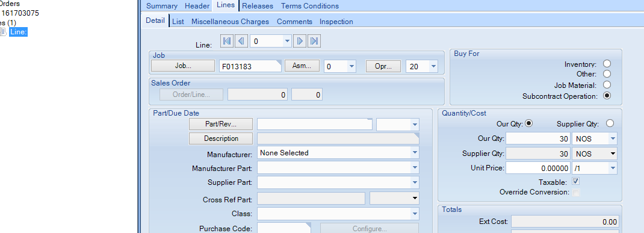Select the Detail sub-tab
This screenshot has width=644, height=233.
click(x=155, y=20)
